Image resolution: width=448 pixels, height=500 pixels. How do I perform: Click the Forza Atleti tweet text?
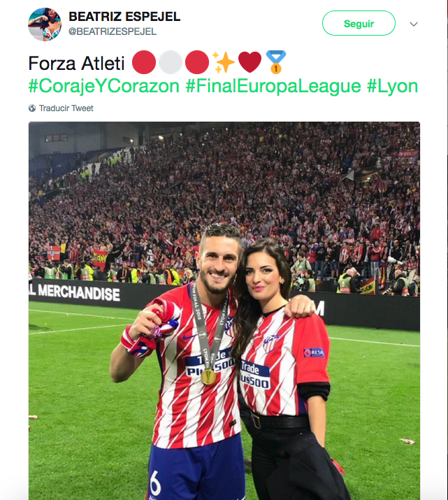pos(77,64)
